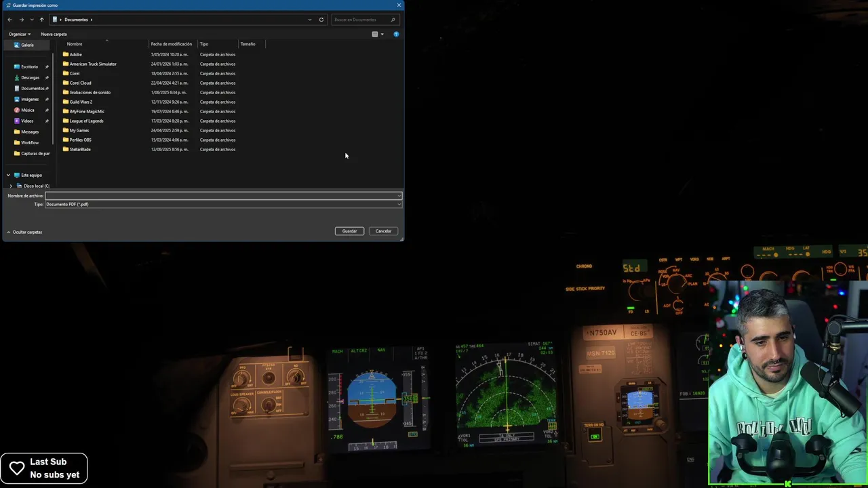Sort by Fecha de modificación column

(x=172, y=44)
